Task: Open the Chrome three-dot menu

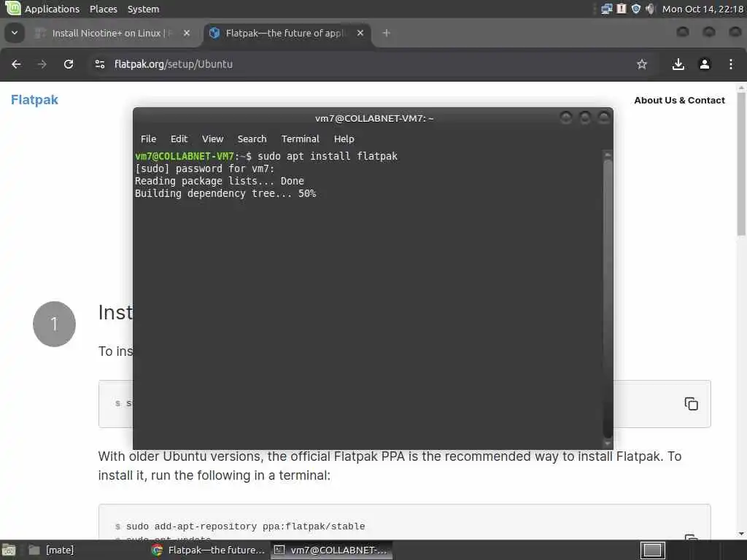Action: click(x=731, y=64)
